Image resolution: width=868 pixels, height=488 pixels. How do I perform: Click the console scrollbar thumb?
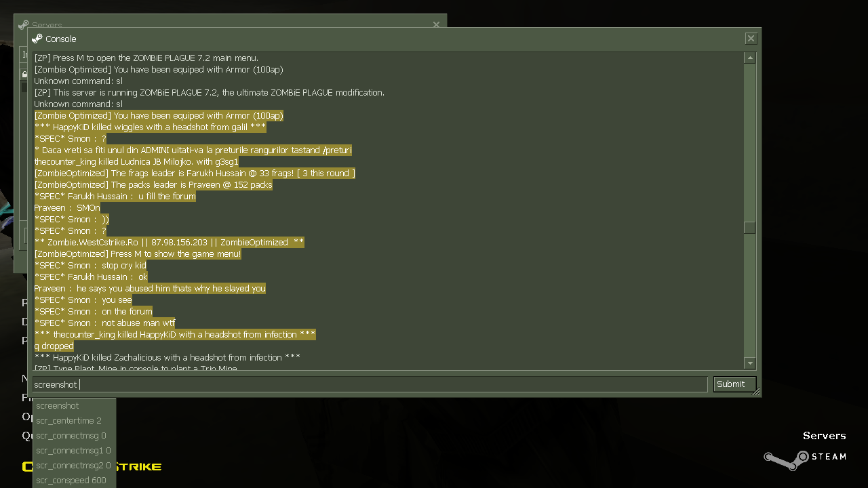click(x=749, y=228)
